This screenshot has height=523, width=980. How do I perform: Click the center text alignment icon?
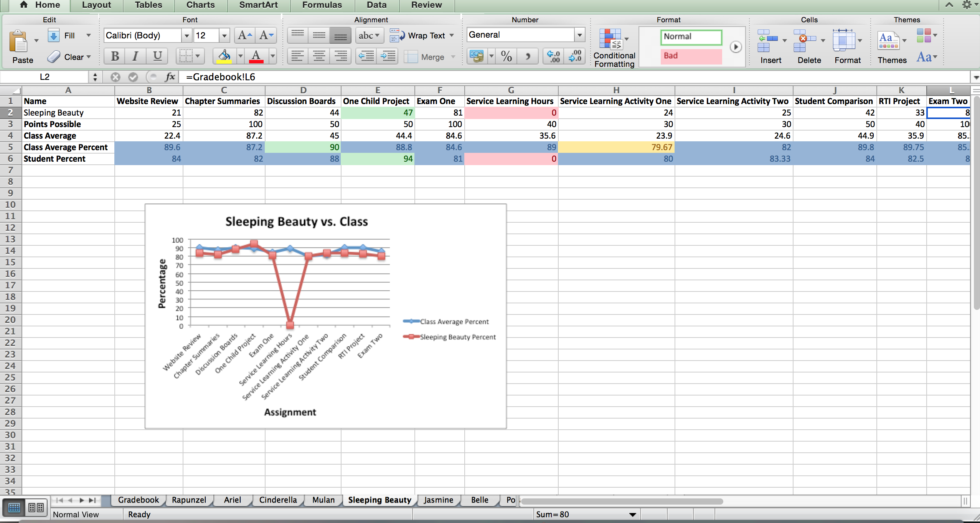319,56
